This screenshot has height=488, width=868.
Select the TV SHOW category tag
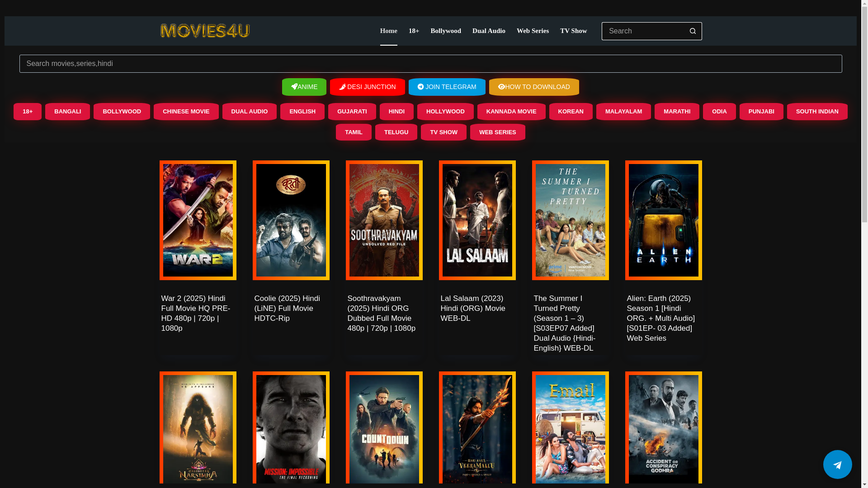[443, 132]
